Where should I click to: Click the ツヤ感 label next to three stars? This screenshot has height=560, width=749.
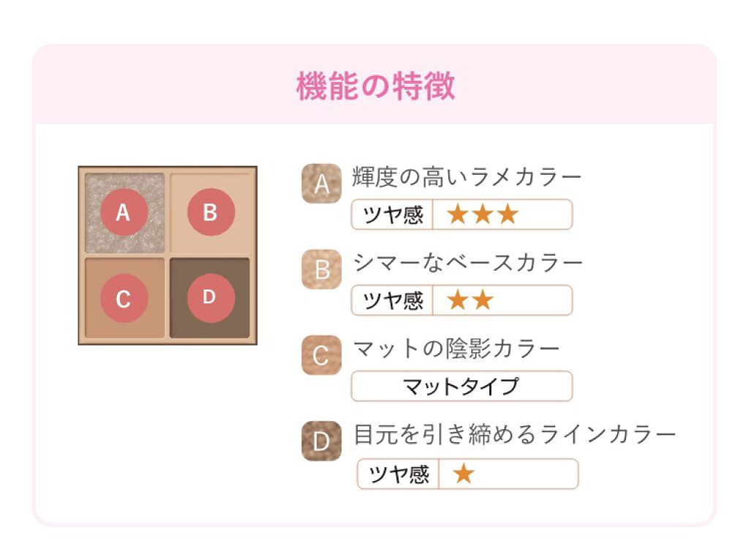coord(393,215)
